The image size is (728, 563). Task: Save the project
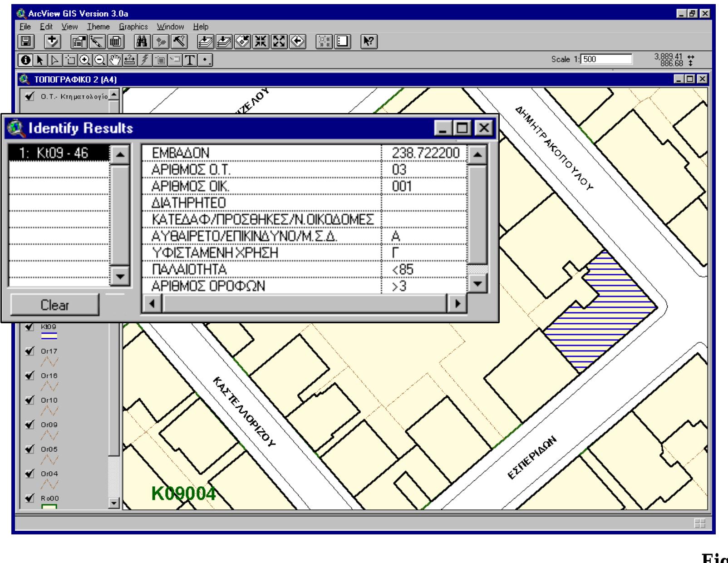(x=26, y=42)
